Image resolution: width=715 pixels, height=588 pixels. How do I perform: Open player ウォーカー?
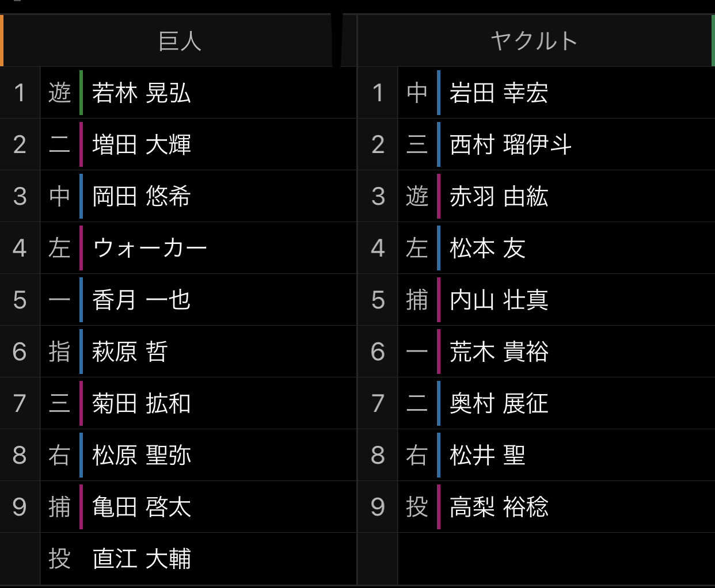[x=150, y=248]
